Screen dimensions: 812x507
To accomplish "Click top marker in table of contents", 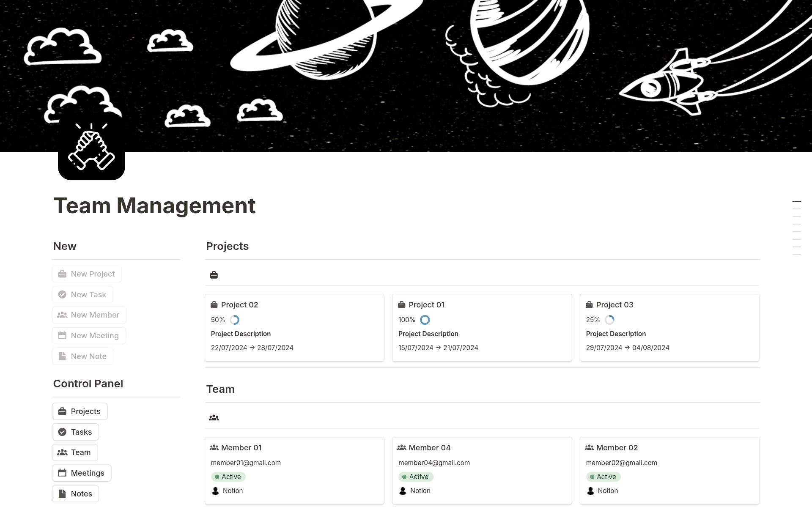I will coord(796,202).
